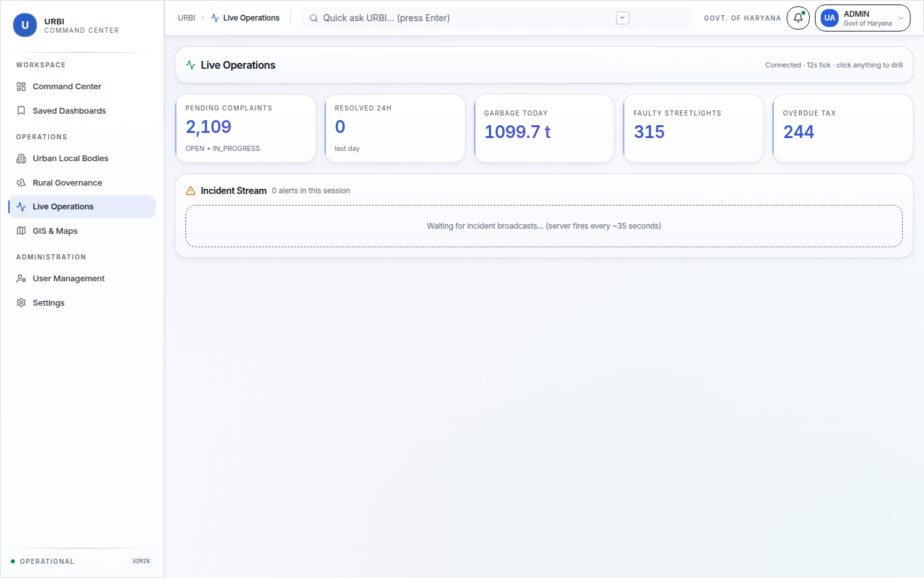Focus the Quick ask URBI search field
This screenshot has height=578, width=924.
click(x=497, y=18)
